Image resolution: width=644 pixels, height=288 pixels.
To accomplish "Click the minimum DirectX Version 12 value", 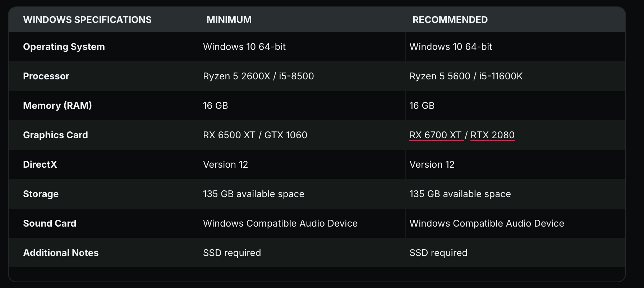I will (225, 164).
